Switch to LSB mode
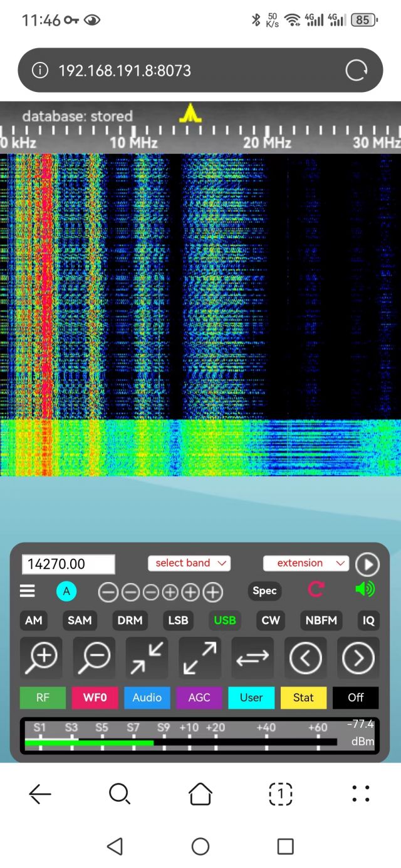The height and width of the screenshot is (868, 401). (178, 621)
